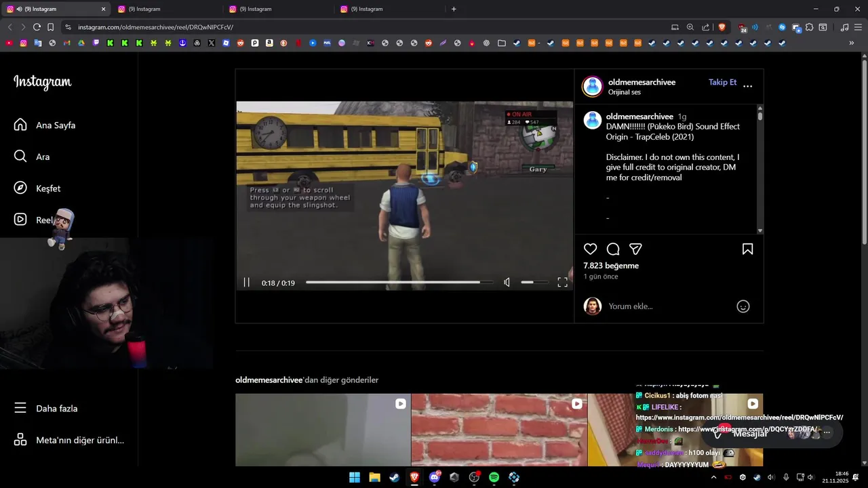Screen dimensions: 868x488
Task: Save the post with bookmark icon
Action: click(x=747, y=249)
